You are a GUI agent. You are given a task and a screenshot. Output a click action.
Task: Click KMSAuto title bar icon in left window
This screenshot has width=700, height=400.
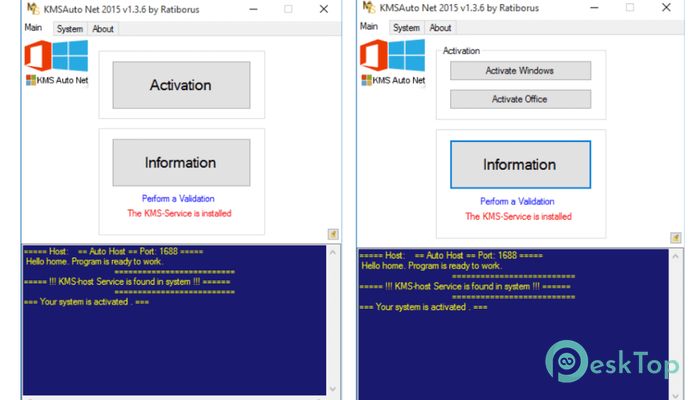(33, 9)
